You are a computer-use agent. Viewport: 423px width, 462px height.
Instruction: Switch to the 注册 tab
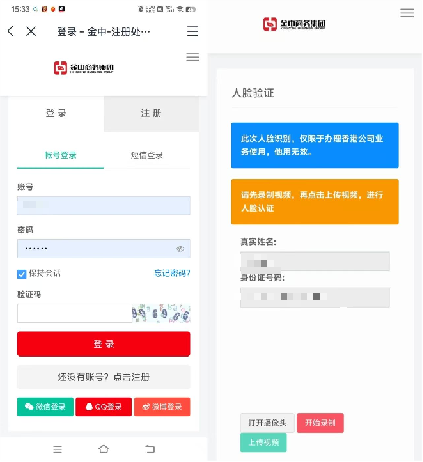(x=152, y=114)
